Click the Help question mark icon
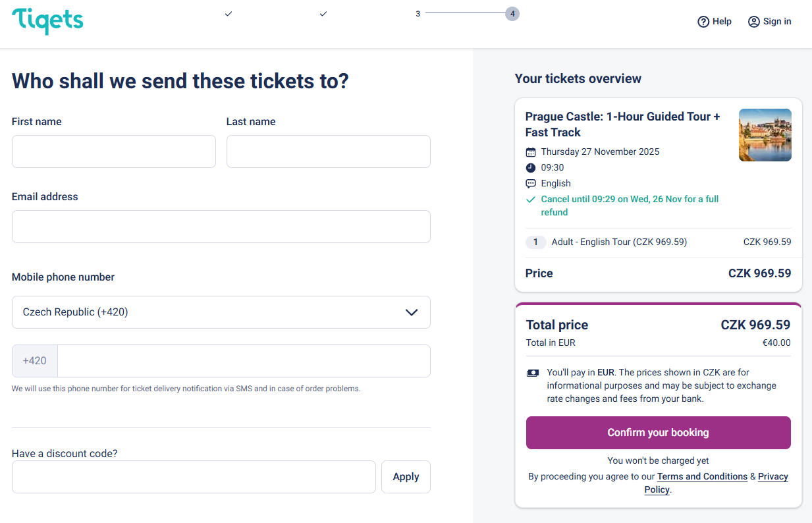Screen dimensions: 812x523 click(703, 22)
